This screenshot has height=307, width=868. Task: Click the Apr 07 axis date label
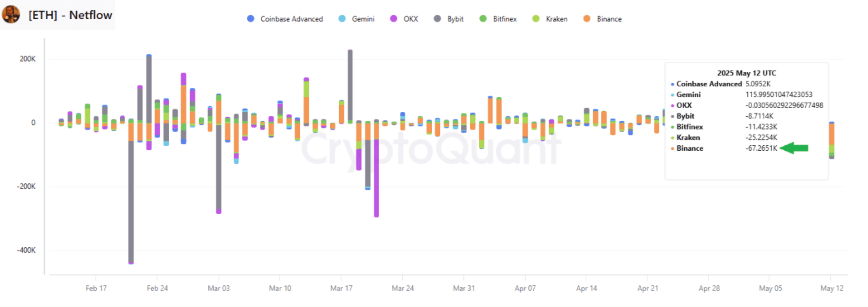tap(525, 288)
